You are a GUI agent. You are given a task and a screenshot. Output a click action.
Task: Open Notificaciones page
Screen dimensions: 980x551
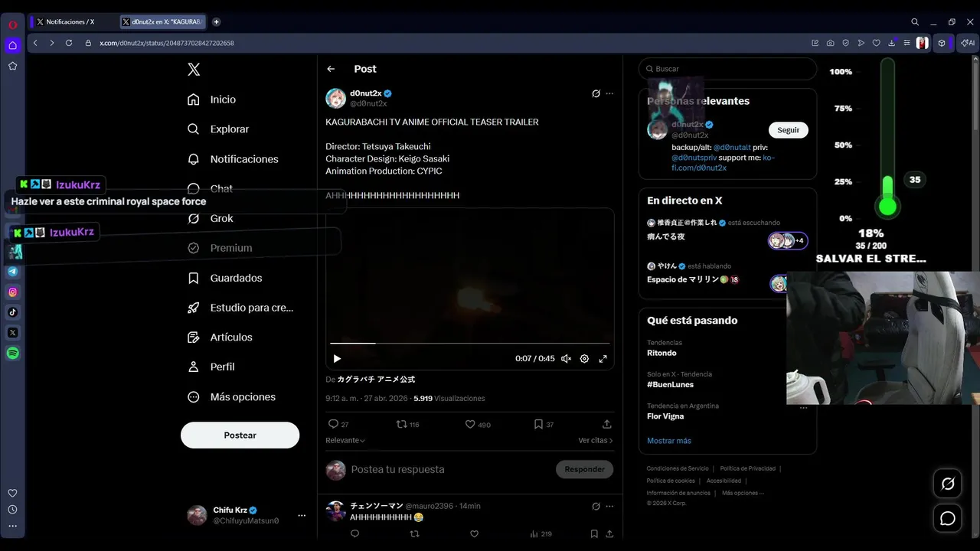(x=234, y=159)
